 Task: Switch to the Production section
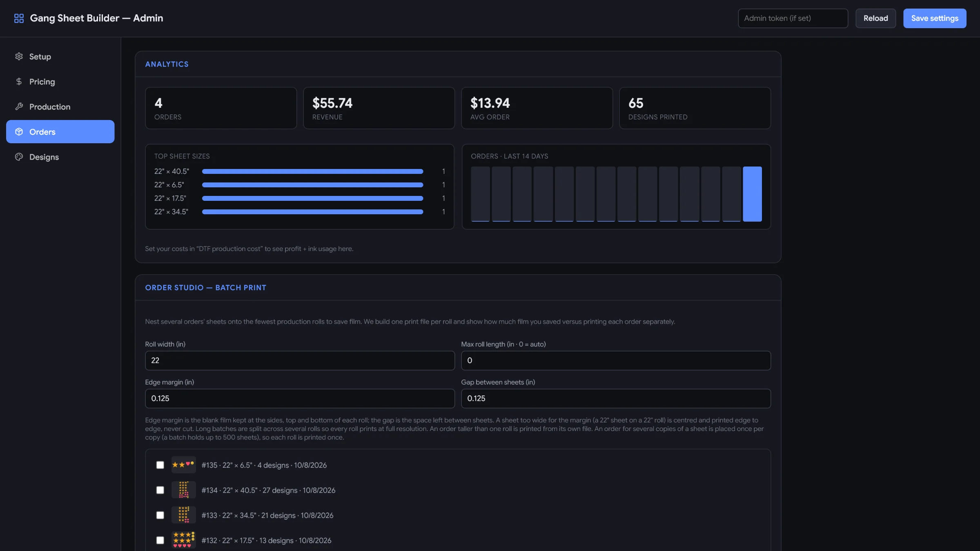click(60, 107)
